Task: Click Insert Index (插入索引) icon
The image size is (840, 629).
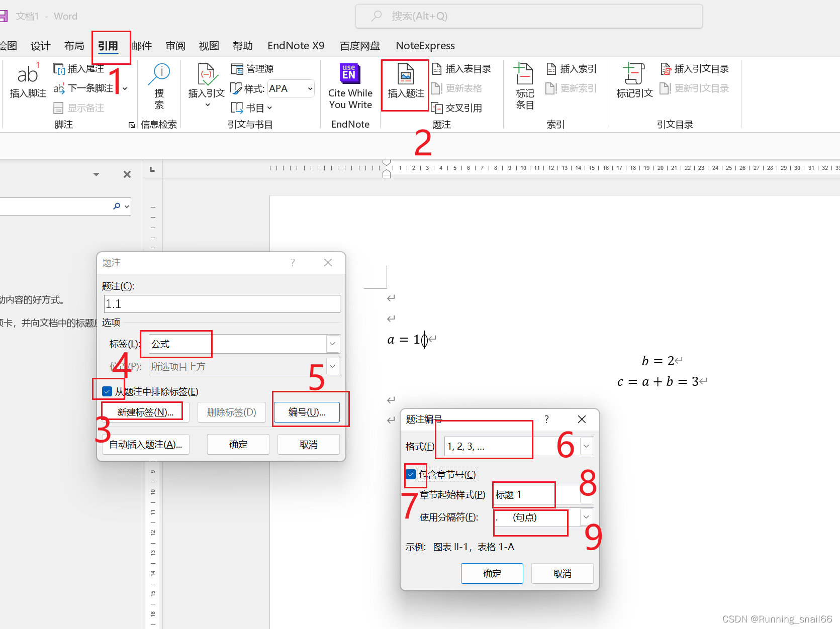Action: point(551,69)
